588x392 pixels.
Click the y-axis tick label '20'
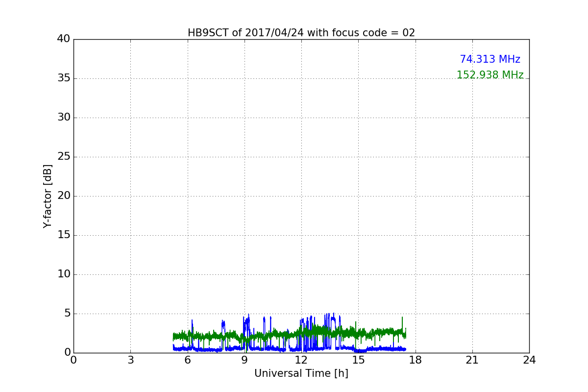click(x=64, y=196)
